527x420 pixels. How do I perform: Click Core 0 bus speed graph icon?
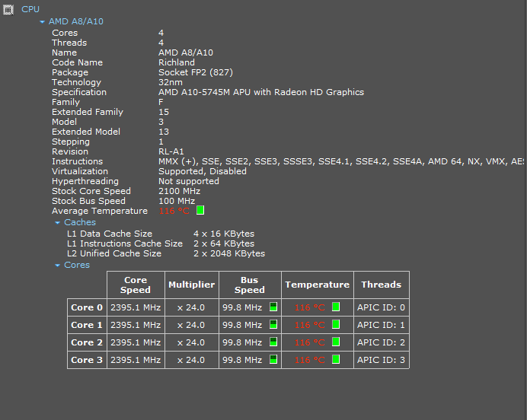pos(273,307)
